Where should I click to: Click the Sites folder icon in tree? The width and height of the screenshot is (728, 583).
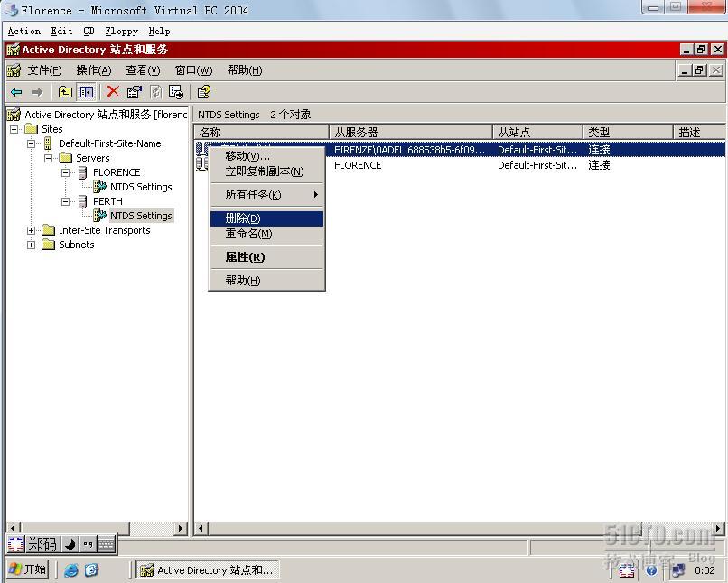coord(31,129)
